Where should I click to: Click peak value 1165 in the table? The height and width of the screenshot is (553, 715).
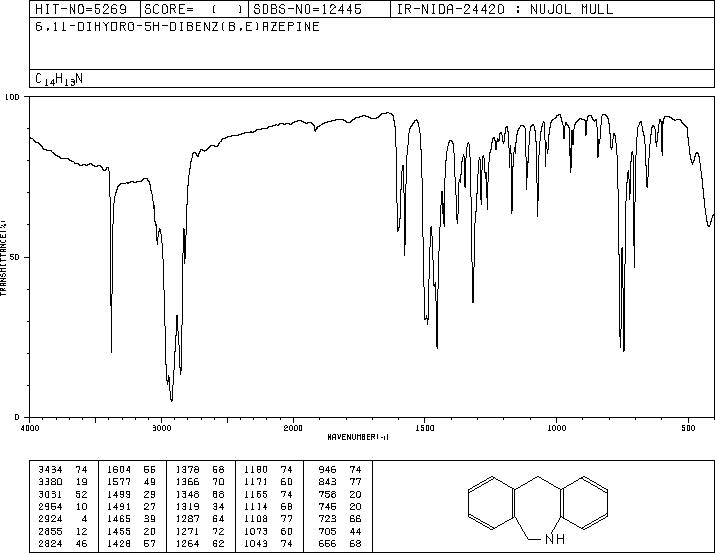256,494
